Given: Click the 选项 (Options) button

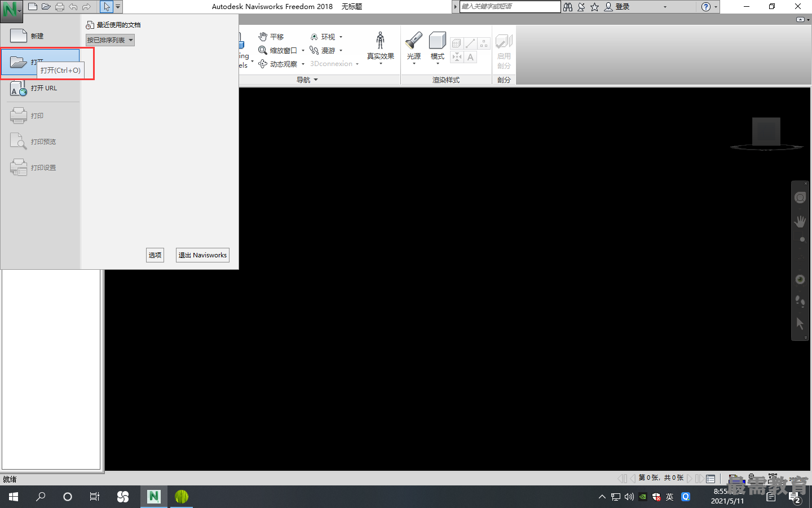Looking at the screenshot, I should [x=155, y=255].
